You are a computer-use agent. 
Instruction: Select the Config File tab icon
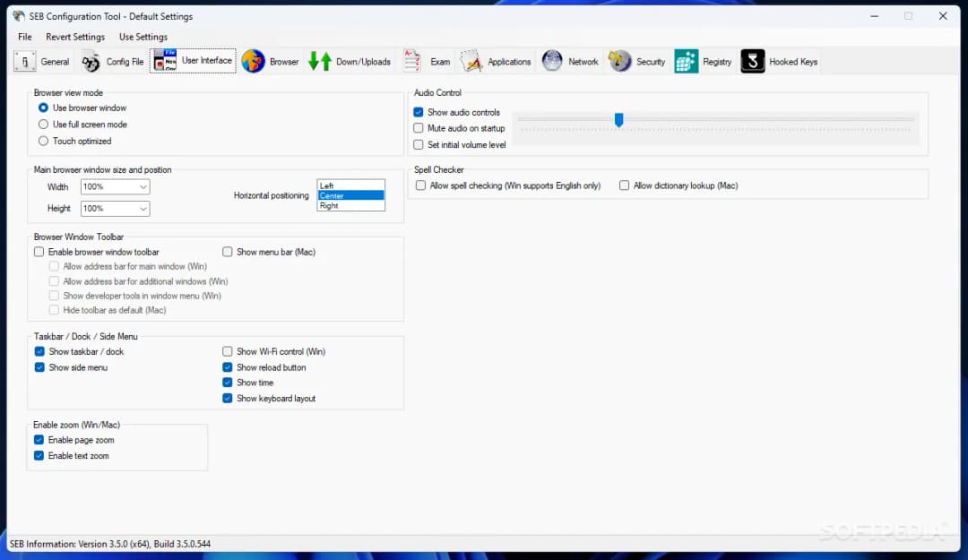(x=91, y=62)
